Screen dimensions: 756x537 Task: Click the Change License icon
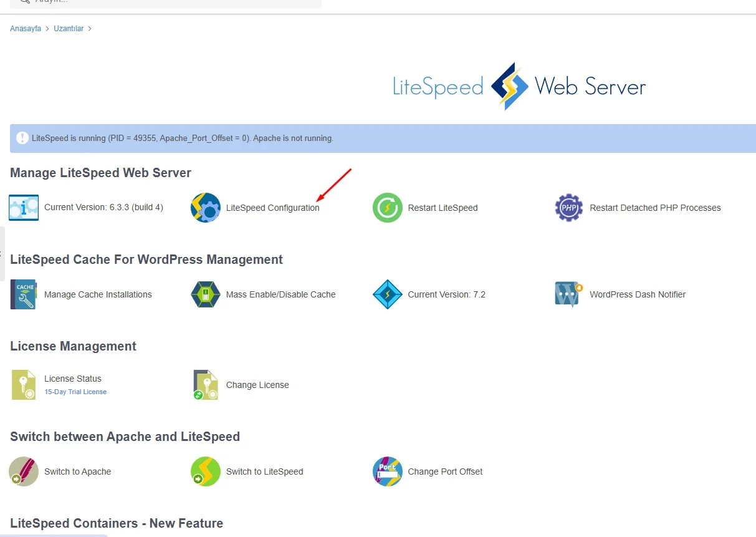coord(205,385)
